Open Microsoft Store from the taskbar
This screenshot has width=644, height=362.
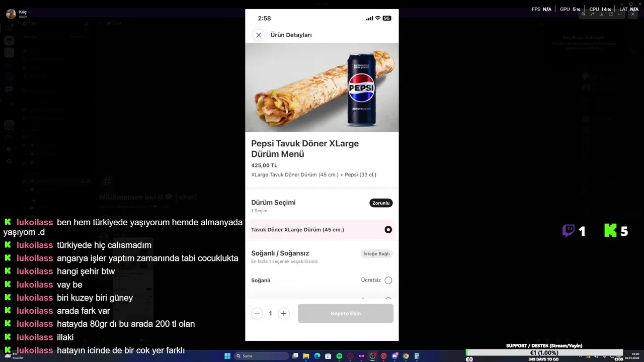[328, 356]
